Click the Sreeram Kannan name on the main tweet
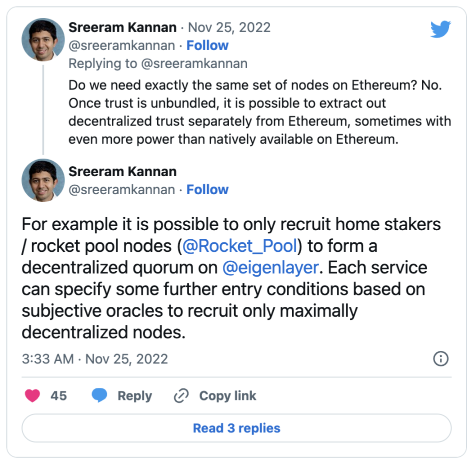 point(122,172)
